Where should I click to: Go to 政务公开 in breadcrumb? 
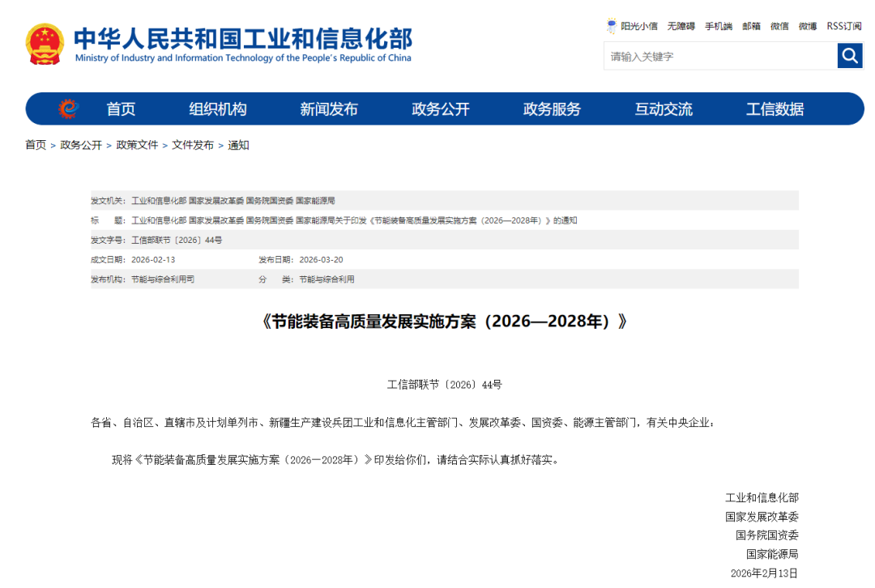(x=81, y=145)
